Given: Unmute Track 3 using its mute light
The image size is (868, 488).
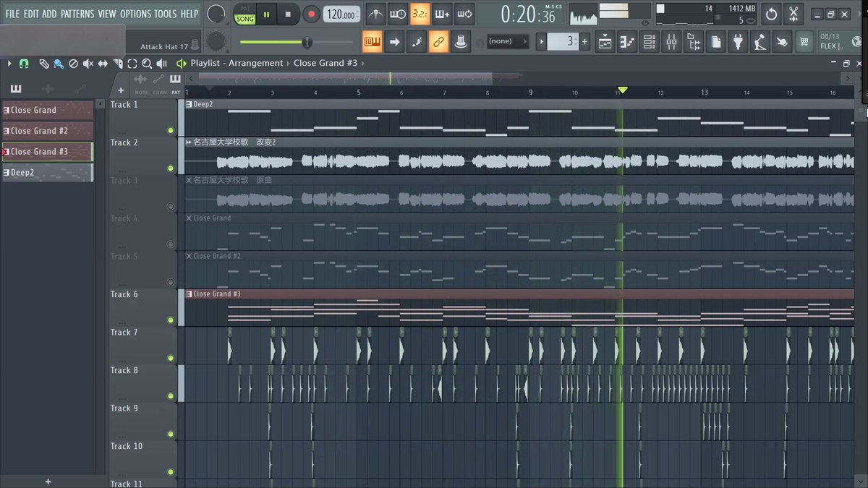Looking at the screenshot, I should pyautogui.click(x=171, y=207).
